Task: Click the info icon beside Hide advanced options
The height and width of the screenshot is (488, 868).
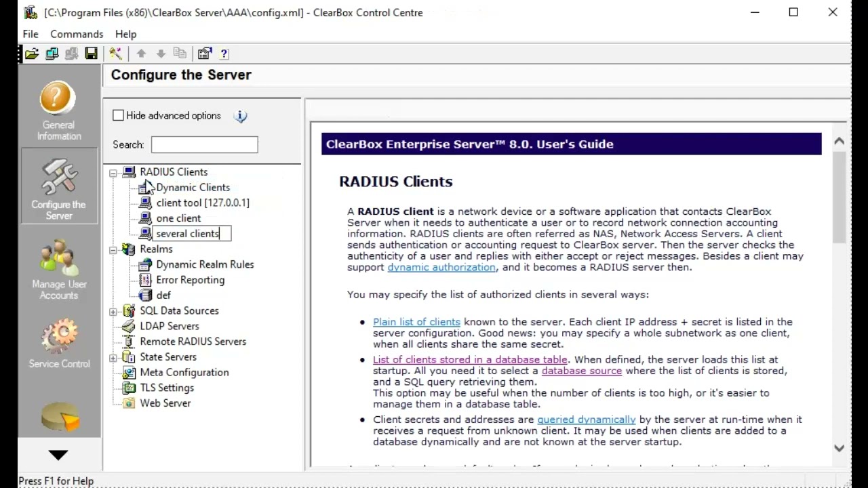Action: click(241, 116)
